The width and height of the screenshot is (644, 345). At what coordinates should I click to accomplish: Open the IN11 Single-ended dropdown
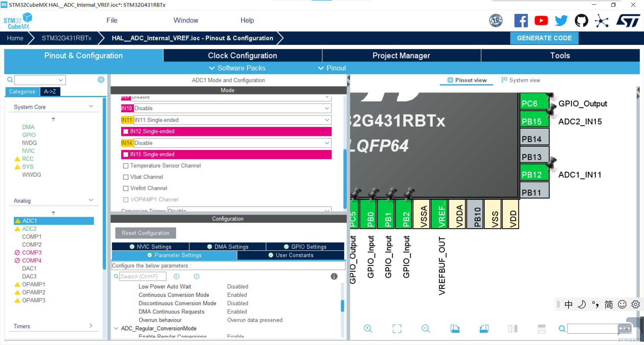coord(232,120)
